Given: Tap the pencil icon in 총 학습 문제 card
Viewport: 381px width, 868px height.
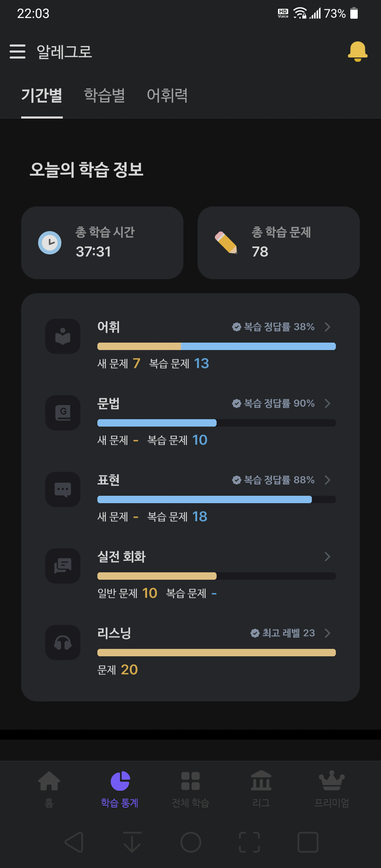Looking at the screenshot, I should [x=226, y=243].
